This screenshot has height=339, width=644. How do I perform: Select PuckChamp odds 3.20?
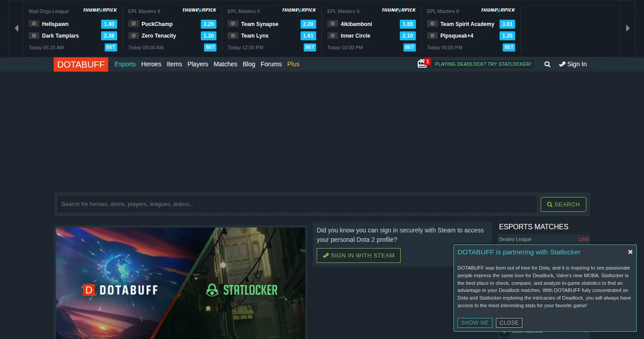(208, 24)
